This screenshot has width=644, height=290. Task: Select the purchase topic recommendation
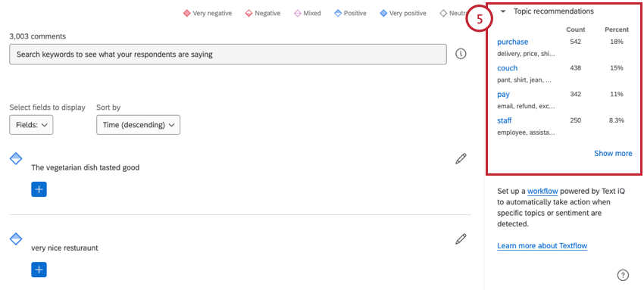[513, 42]
